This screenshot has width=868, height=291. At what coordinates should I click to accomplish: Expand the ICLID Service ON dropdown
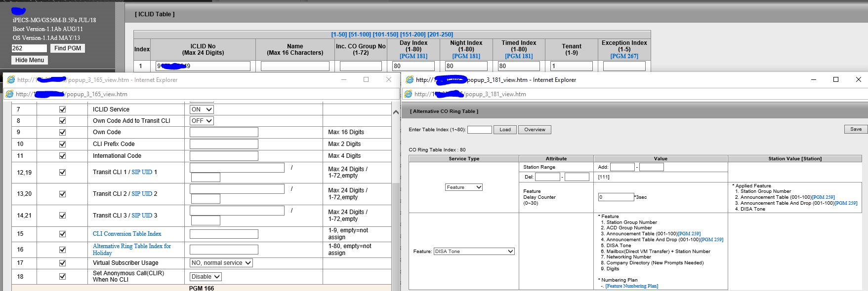[202, 109]
